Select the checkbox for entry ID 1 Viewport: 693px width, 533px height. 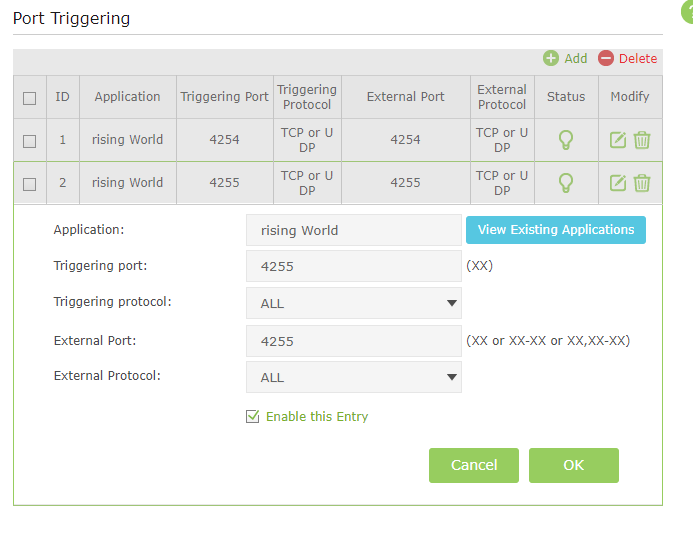pyautogui.click(x=30, y=141)
